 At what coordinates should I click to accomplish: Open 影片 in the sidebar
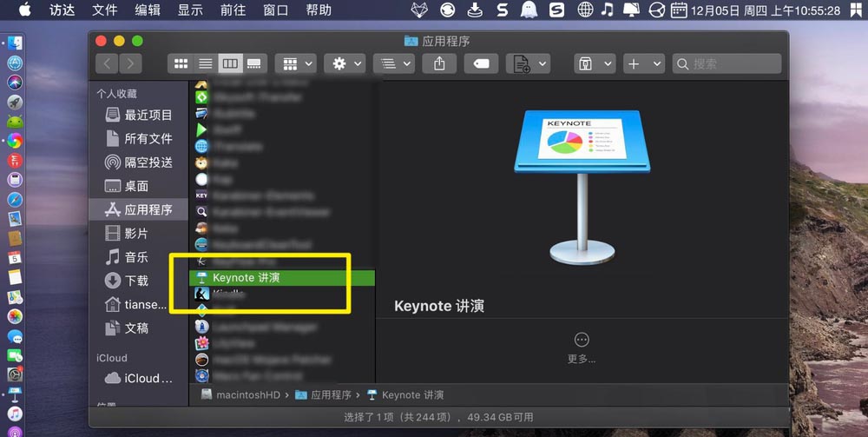138,233
